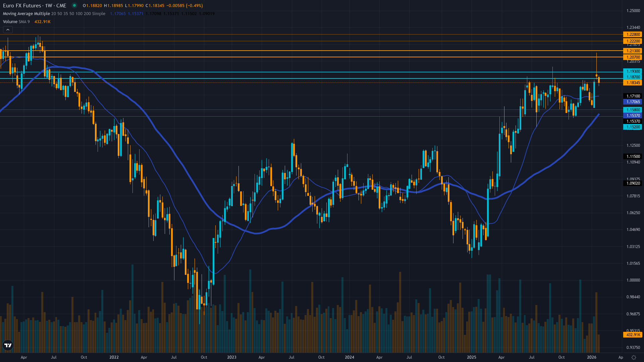
Task: Click the TradingView logo icon
Action: pos(8,345)
